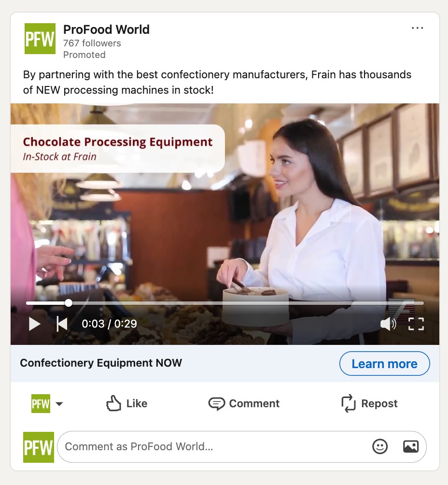448x485 pixels.
Task: Open ProFood World page name
Action: tap(106, 29)
